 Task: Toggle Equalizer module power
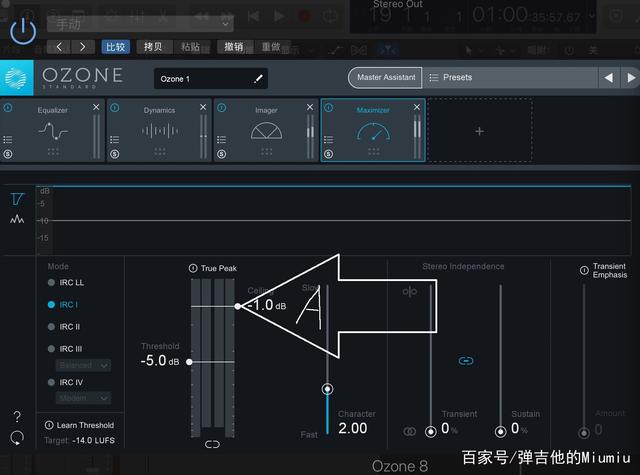tap(8, 107)
